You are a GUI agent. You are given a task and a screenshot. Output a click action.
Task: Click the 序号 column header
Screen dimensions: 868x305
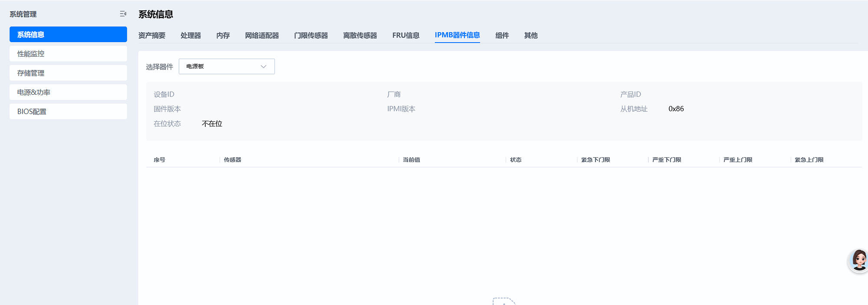pyautogui.click(x=159, y=160)
